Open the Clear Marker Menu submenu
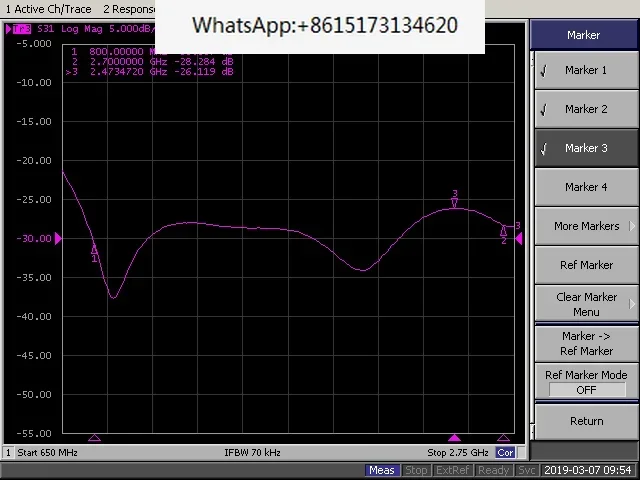 tap(585, 304)
